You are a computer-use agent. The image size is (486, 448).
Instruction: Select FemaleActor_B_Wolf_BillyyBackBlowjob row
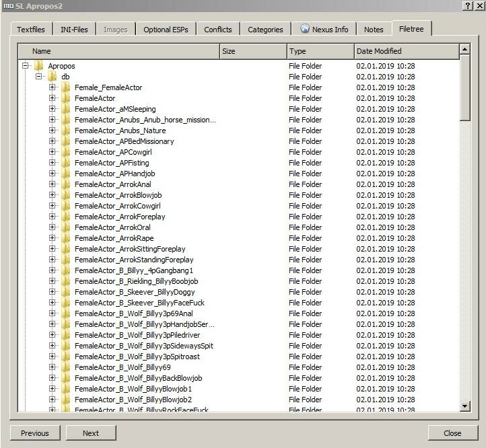[239, 377]
